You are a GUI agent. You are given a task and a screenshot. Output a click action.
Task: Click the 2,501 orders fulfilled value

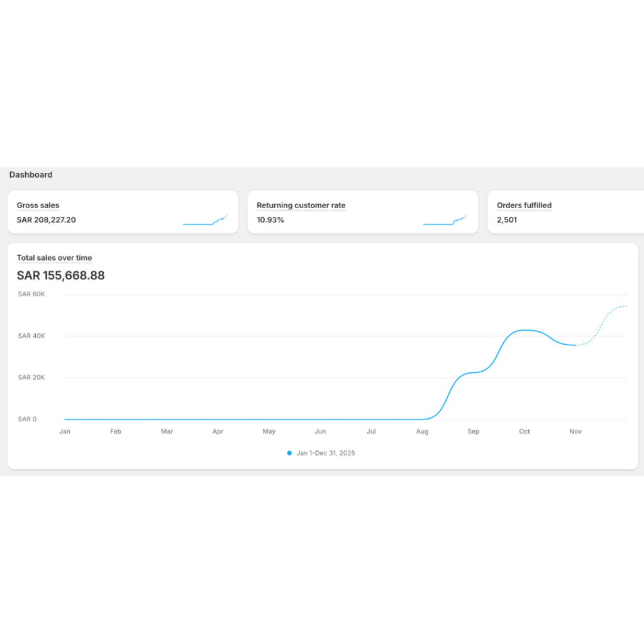(x=507, y=220)
